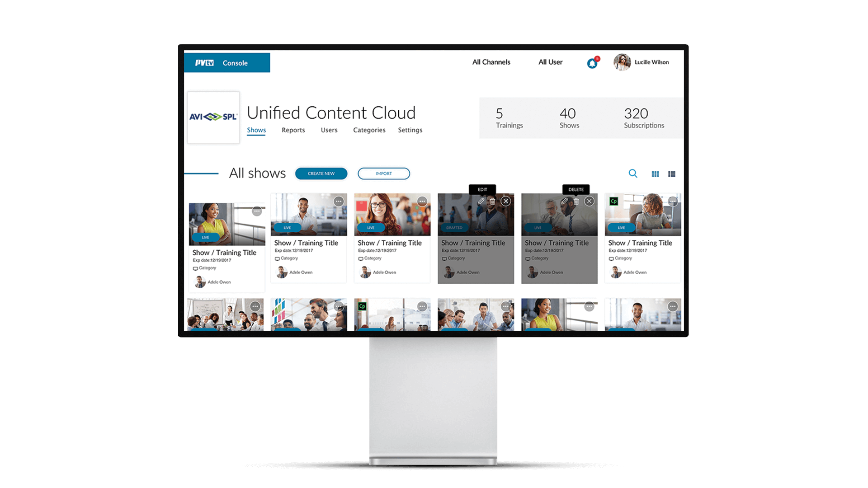This screenshot has height=488, width=868.
Task: Click the pencil icon on the card with the DELETE tooltip
Action: [x=565, y=202]
